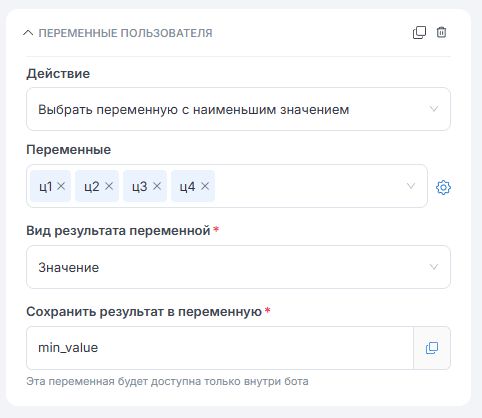Click the Переменные field label
This screenshot has width=482, height=418.
[68, 150]
